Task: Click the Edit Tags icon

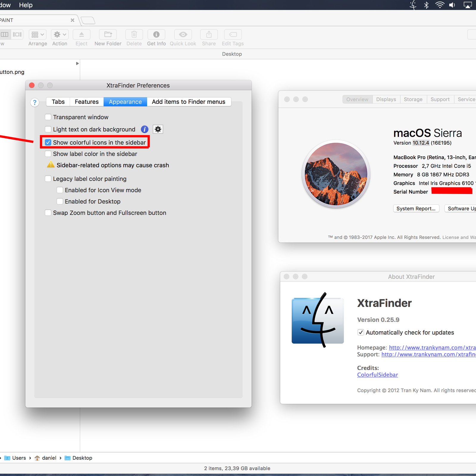Action: coord(233,35)
